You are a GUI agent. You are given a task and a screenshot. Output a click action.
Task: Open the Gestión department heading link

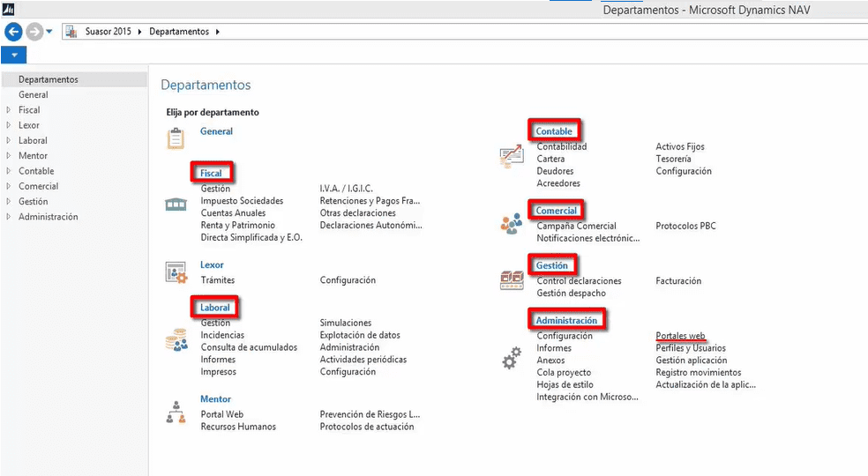[x=551, y=265]
